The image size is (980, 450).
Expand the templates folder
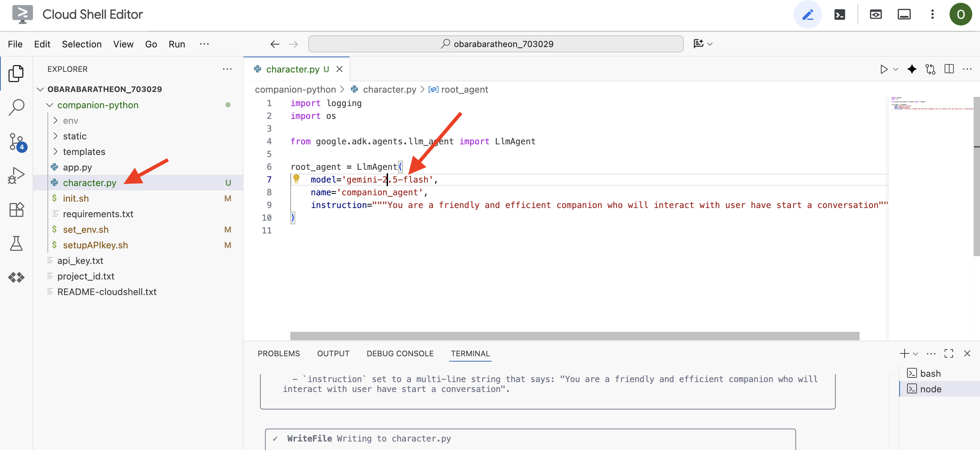click(x=84, y=152)
